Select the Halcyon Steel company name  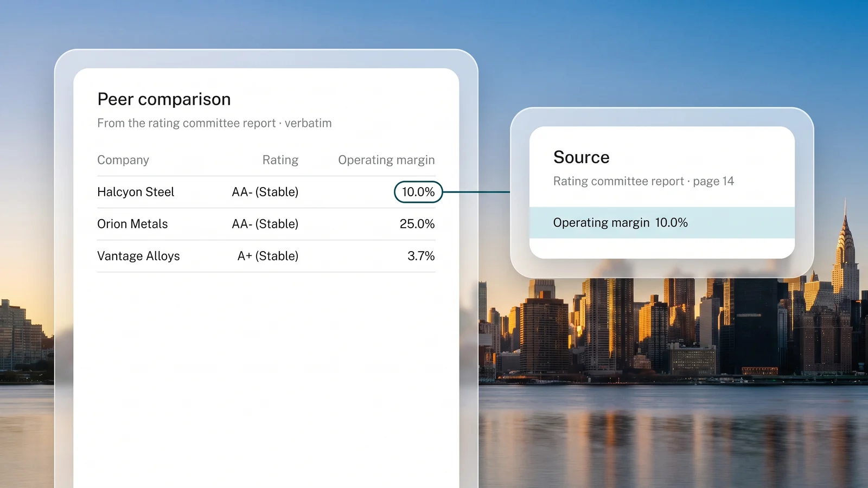136,192
